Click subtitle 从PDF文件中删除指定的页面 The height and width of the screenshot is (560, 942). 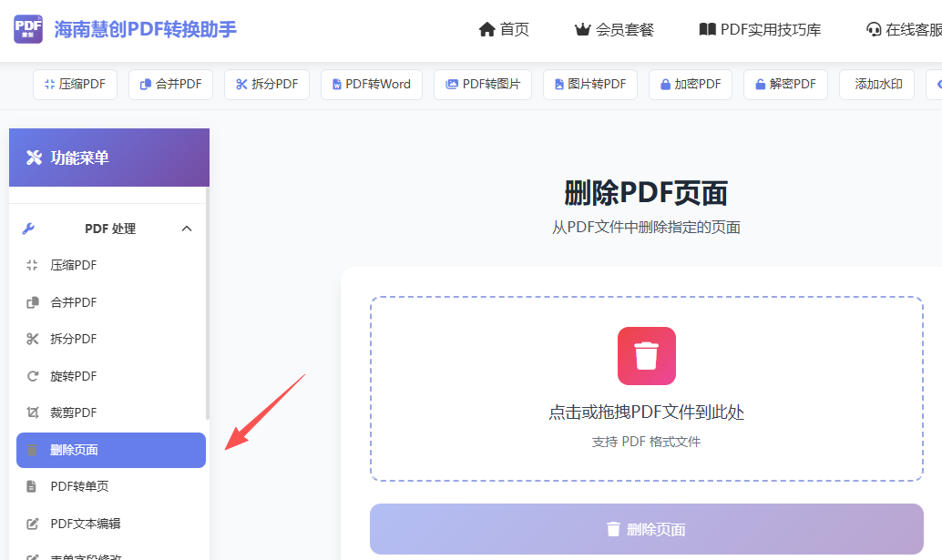646,228
